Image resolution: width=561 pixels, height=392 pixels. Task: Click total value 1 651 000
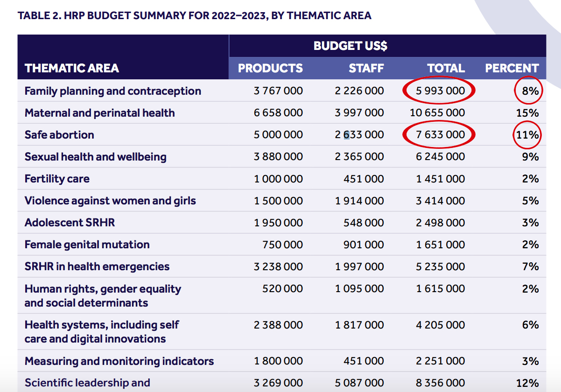441,245
